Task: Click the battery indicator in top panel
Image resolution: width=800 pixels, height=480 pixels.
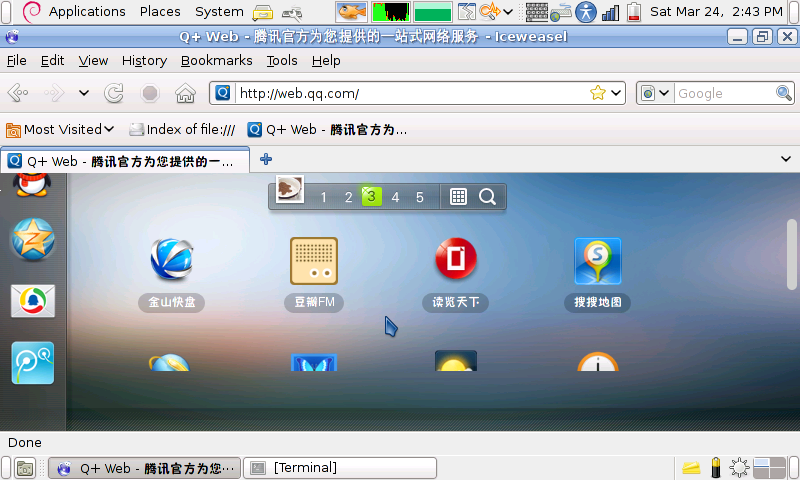Action: (x=634, y=12)
